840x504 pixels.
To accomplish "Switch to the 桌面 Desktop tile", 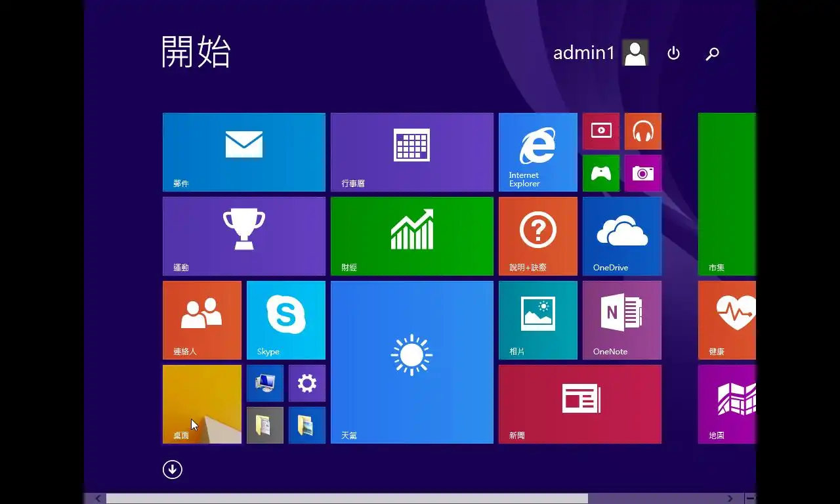I will pos(202,404).
